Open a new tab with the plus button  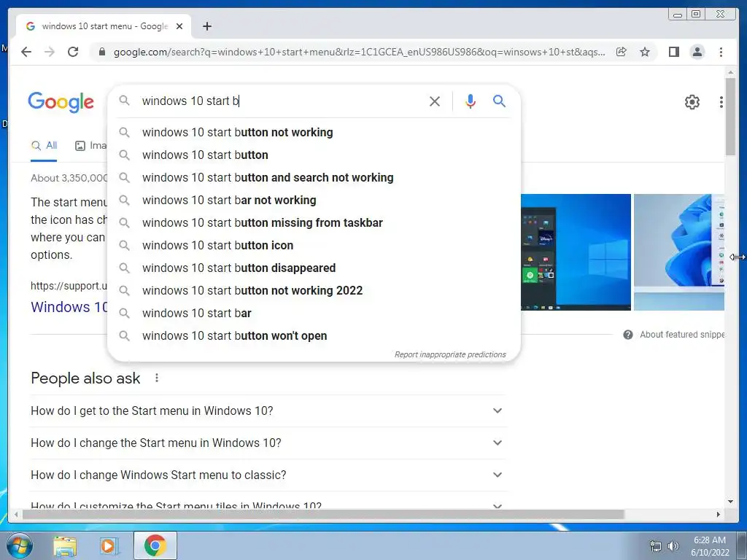[x=206, y=26]
